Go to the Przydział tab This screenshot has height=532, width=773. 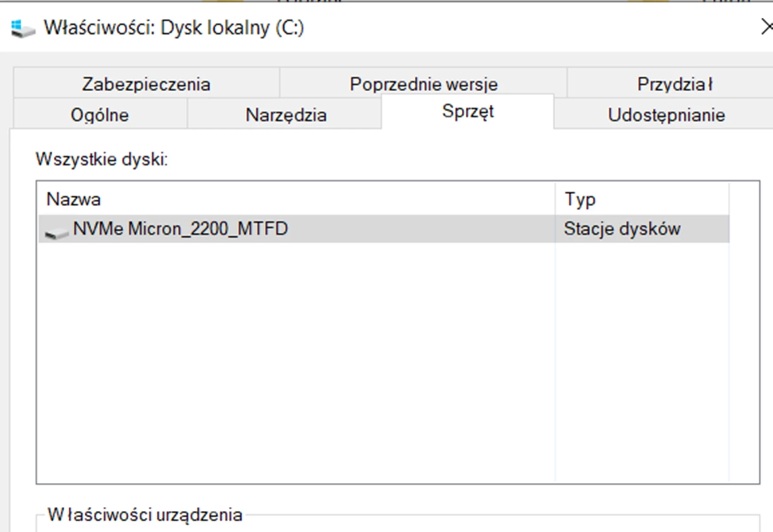(674, 84)
